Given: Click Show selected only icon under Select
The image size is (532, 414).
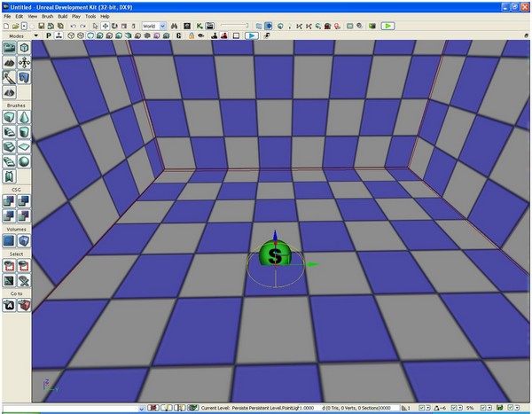Looking at the screenshot, I should click(9, 266).
